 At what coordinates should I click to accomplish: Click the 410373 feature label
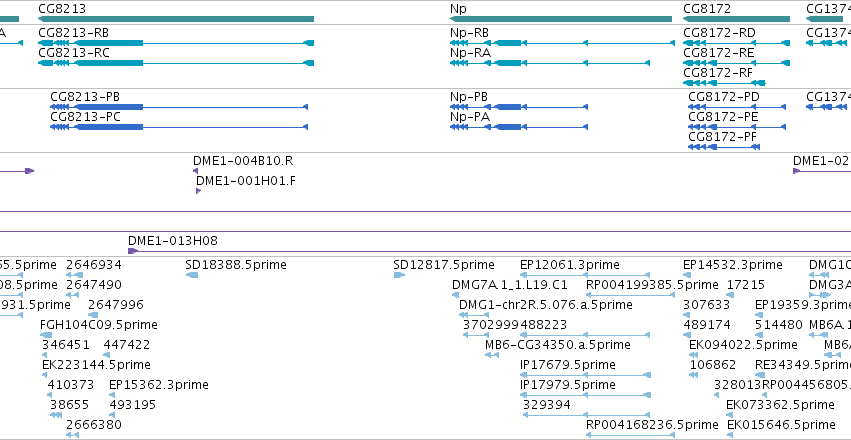point(71,385)
